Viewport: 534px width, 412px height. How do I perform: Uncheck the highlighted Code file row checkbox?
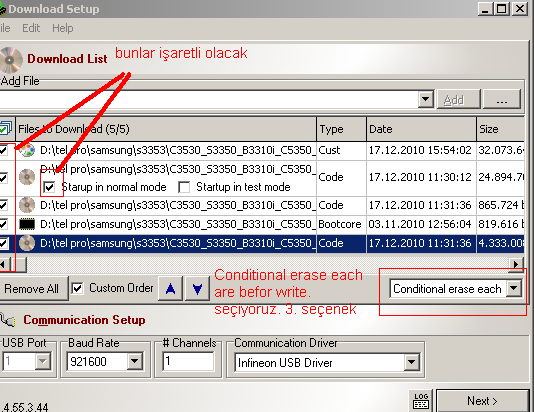[3, 243]
